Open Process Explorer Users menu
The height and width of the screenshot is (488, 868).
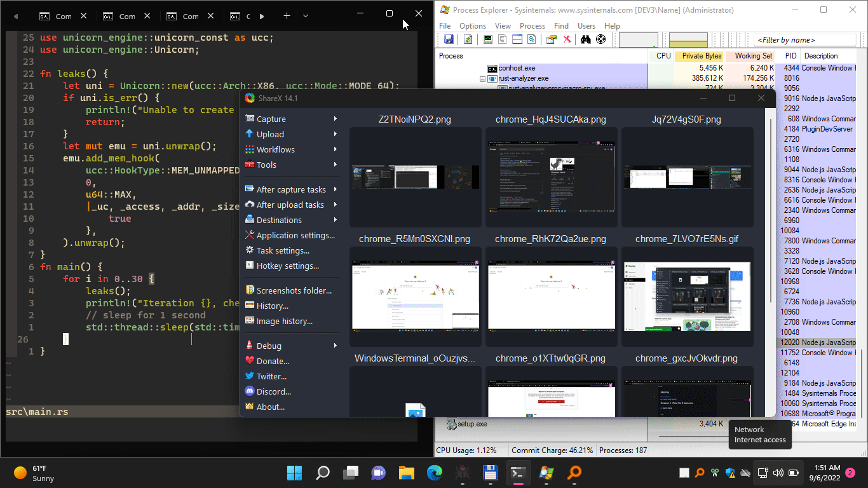coord(587,26)
